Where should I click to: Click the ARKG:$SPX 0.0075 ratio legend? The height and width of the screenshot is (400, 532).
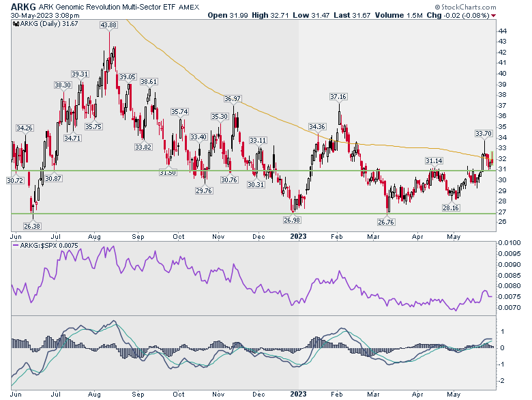click(46, 246)
